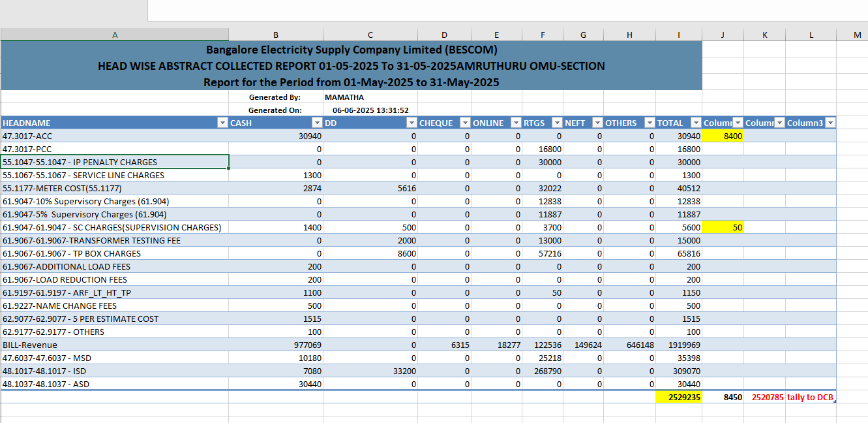Select column B by its header letter
The width and height of the screenshot is (868, 423).
point(276,35)
